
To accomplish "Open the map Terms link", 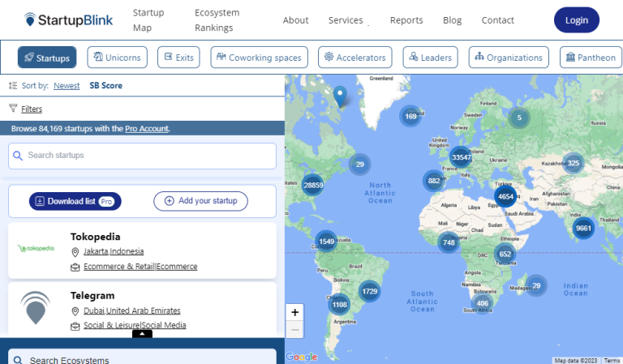I will tap(612, 361).
